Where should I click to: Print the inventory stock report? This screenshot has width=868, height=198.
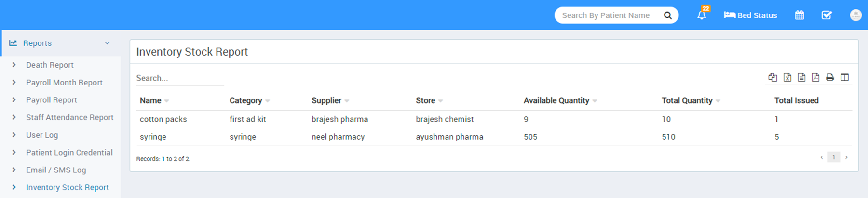point(830,77)
